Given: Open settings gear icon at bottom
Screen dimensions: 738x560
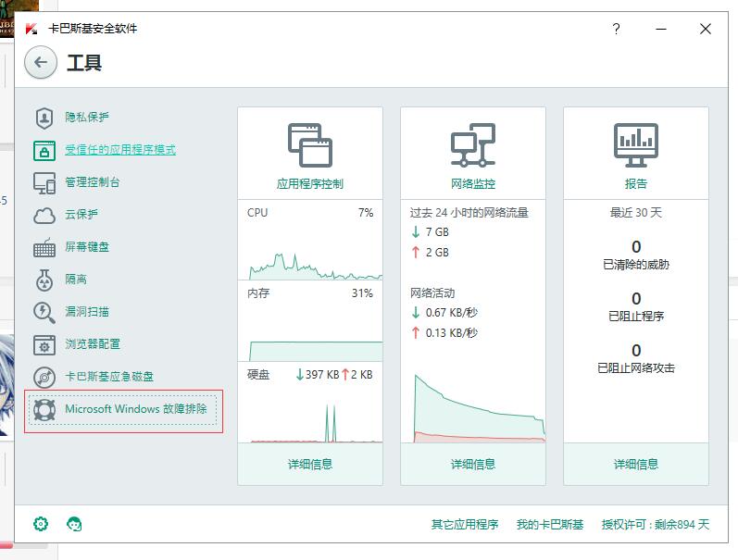Looking at the screenshot, I should point(41,524).
